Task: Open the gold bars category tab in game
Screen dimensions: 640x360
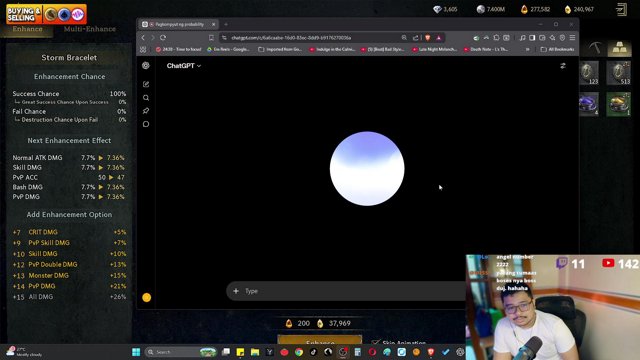Action: pos(619,48)
